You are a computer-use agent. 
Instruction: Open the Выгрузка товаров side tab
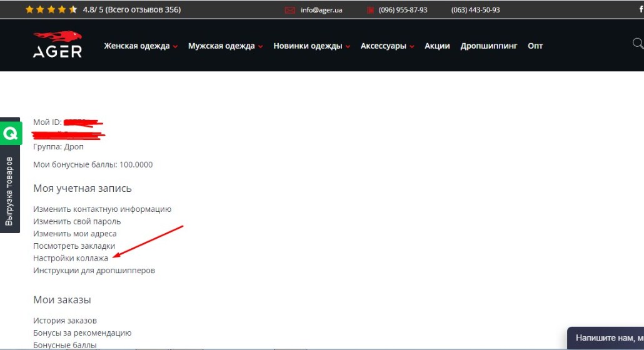9,191
